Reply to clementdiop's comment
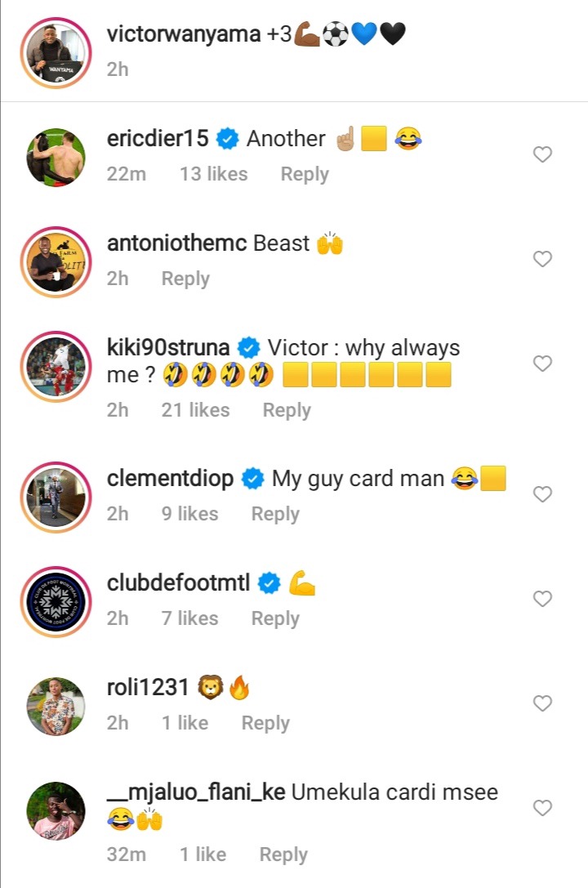 [x=275, y=514]
